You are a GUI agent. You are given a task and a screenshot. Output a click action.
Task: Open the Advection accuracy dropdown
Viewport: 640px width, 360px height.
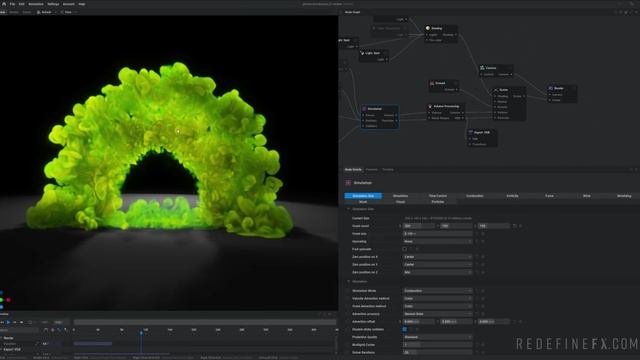(437, 314)
